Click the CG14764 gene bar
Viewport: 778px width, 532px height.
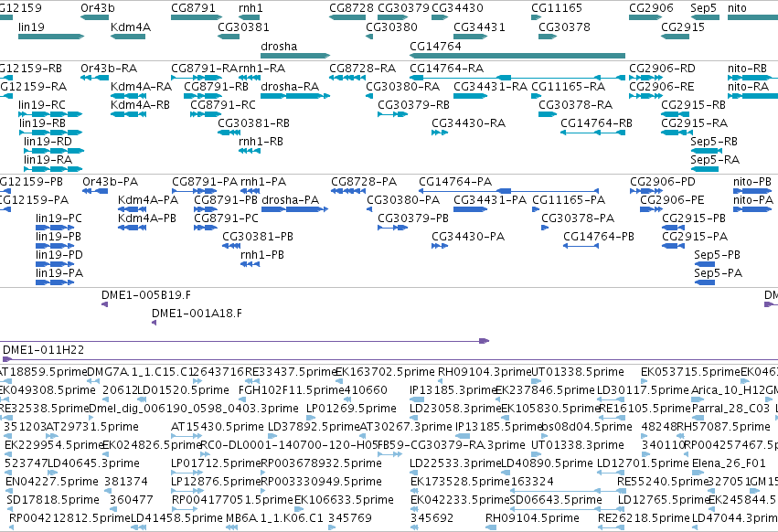[517, 56]
